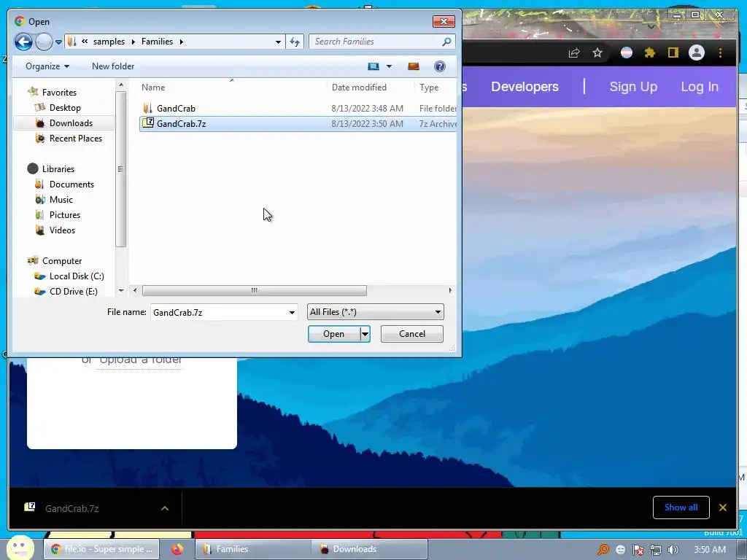The image size is (747, 560).
Task: Click Show all downloads button
Action: click(x=681, y=507)
